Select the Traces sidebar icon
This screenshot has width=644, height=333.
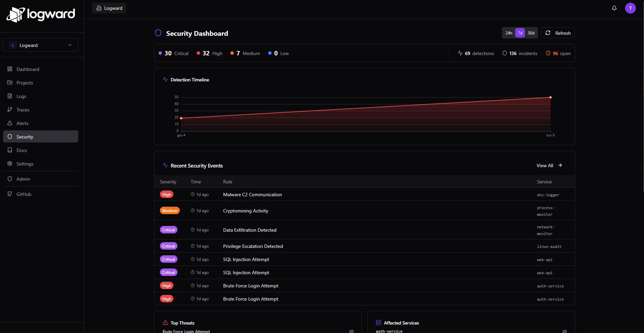click(x=10, y=109)
